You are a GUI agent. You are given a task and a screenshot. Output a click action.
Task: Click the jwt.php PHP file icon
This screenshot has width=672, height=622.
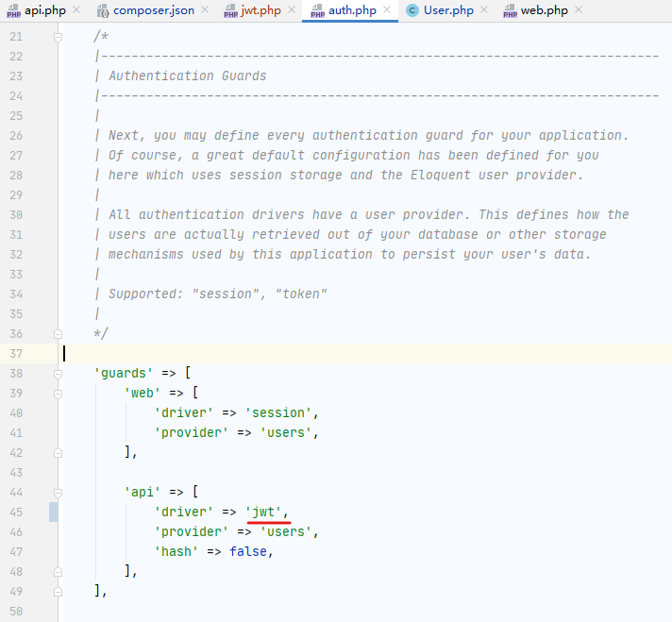click(230, 10)
